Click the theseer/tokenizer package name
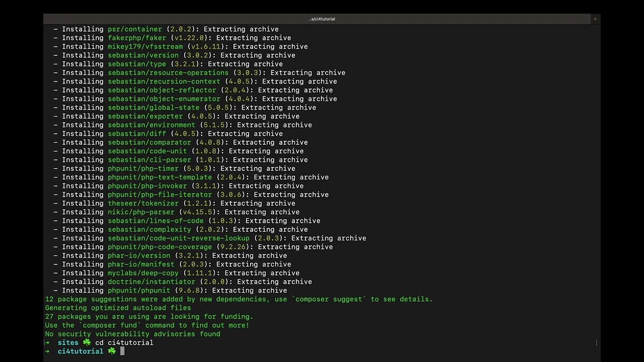Viewport: 644px width, 362px height. 143,203
